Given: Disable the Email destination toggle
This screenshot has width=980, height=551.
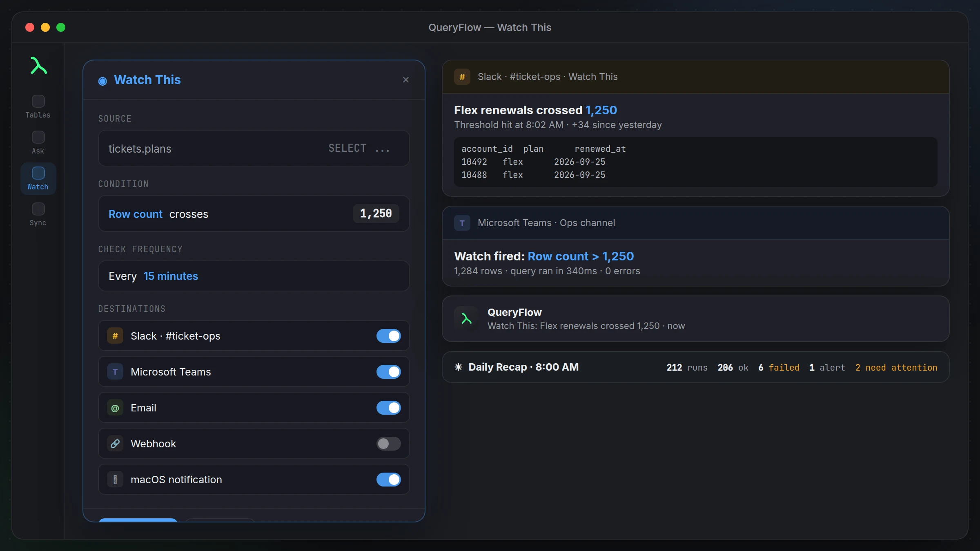Looking at the screenshot, I should click(388, 408).
